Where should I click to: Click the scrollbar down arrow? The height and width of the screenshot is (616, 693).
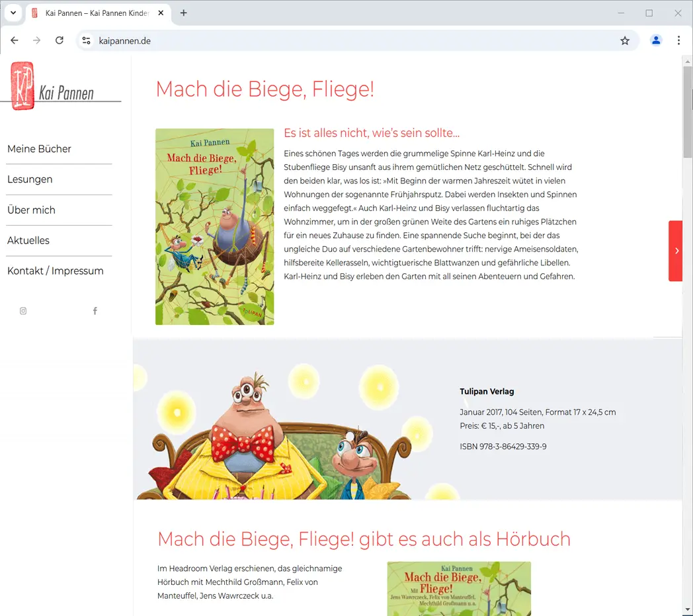(687, 611)
